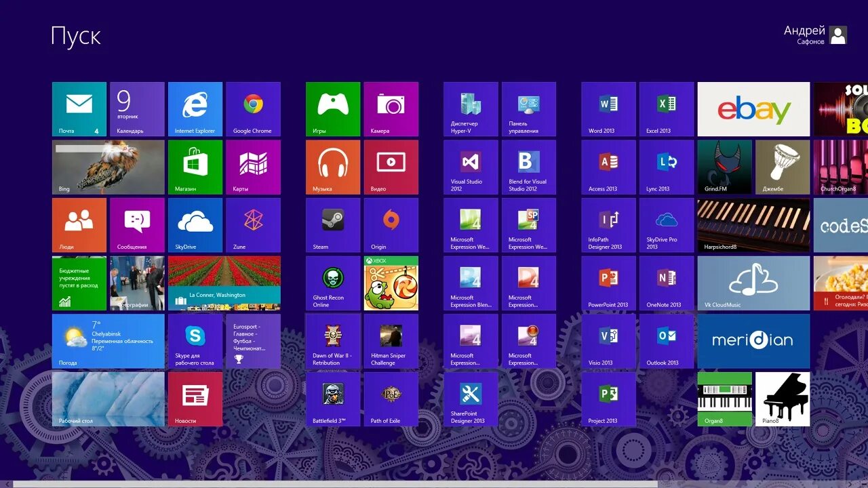Launch Visio 2013 tile
The width and height of the screenshot is (868, 488).
tap(608, 341)
